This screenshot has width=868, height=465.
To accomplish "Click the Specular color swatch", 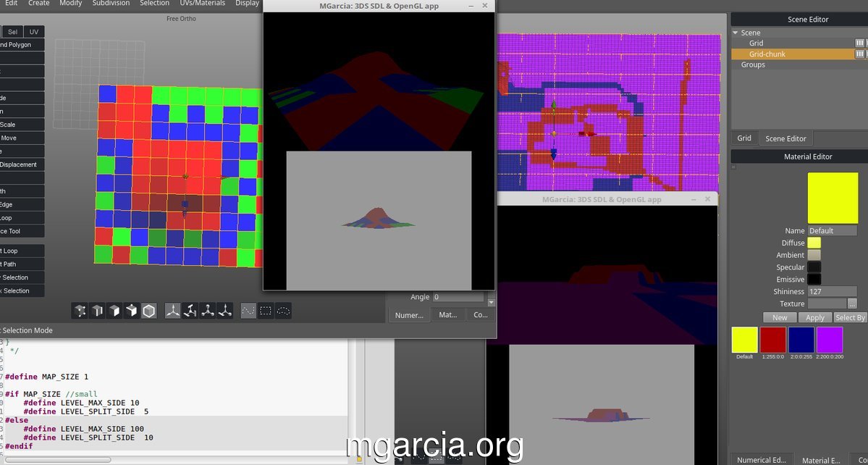I will [x=814, y=267].
